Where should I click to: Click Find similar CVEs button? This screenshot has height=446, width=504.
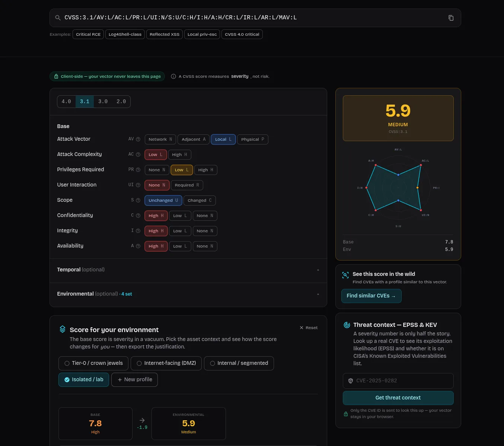371,296
